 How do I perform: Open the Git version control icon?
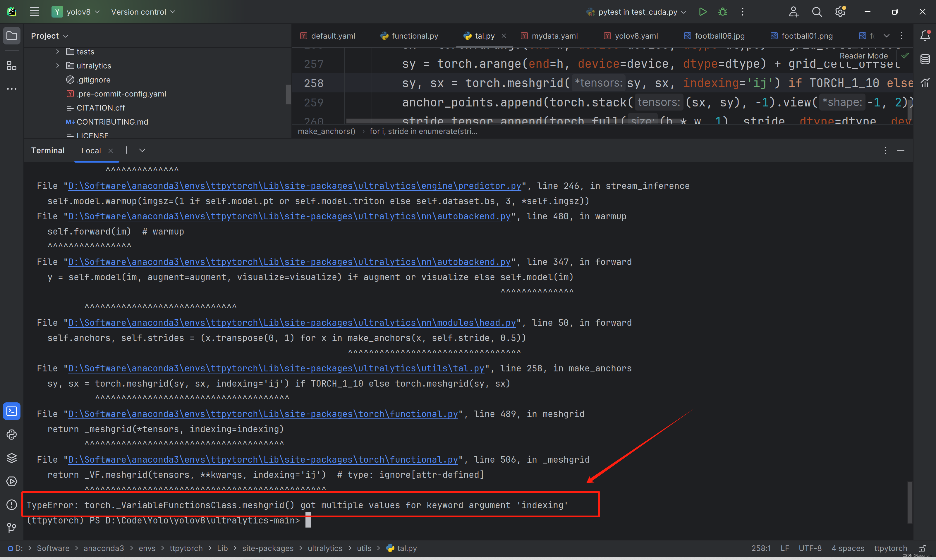(x=12, y=528)
